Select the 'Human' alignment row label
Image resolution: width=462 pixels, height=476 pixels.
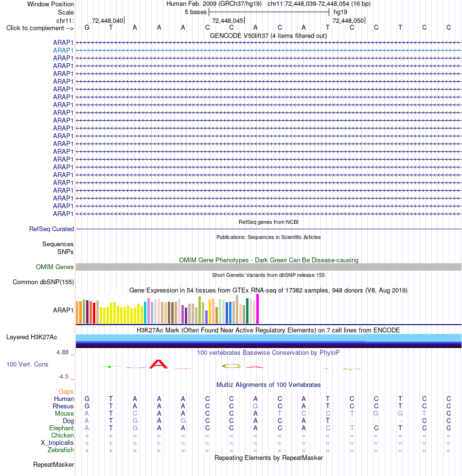pos(64,399)
